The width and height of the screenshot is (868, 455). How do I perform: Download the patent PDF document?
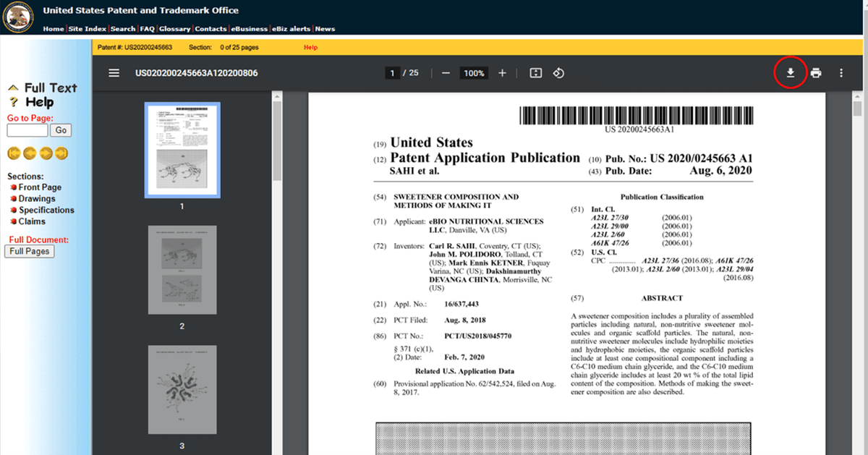coord(791,72)
